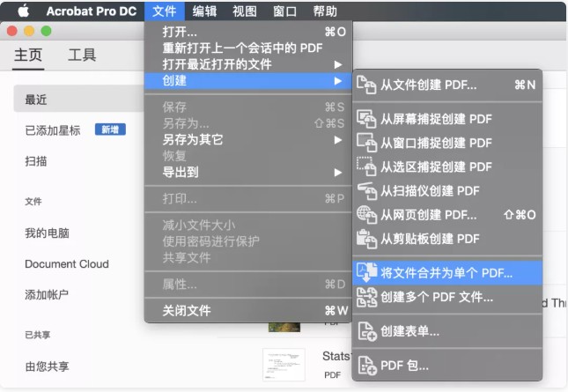Open the 编辑 menu in menu bar
This screenshot has height=392, width=568.
click(204, 11)
